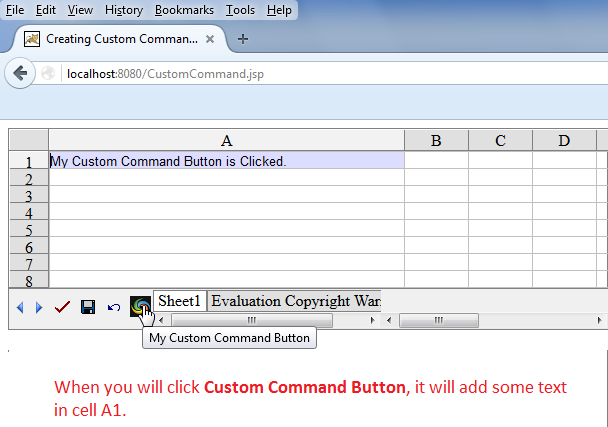The image size is (608, 427).
Task: Open the Tools menu
Action: click(x=240, y=10)
